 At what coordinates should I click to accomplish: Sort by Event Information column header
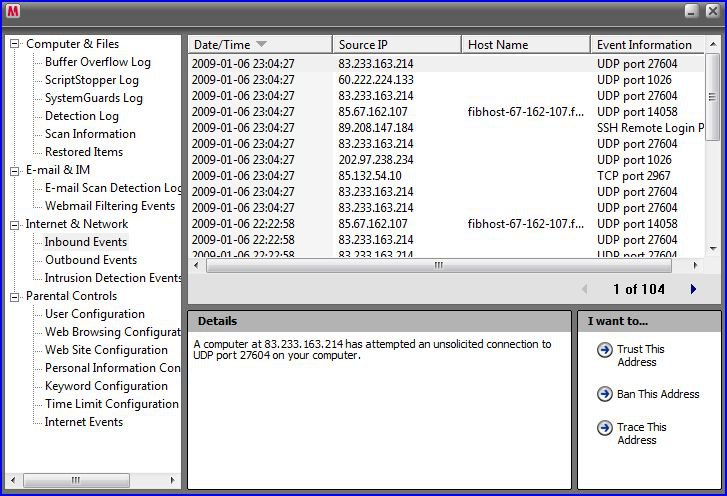[x=648, y=45]
